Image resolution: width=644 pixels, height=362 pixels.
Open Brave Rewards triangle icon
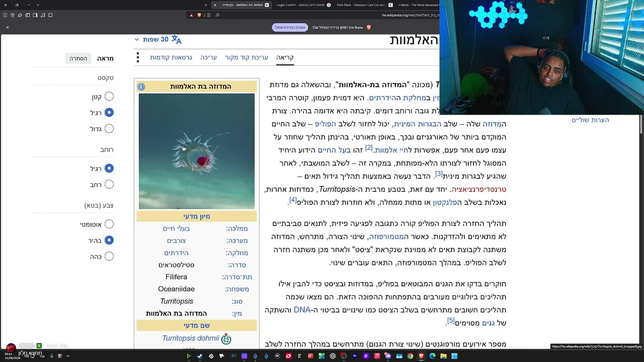pyautogui.click(x=191, y=15)
